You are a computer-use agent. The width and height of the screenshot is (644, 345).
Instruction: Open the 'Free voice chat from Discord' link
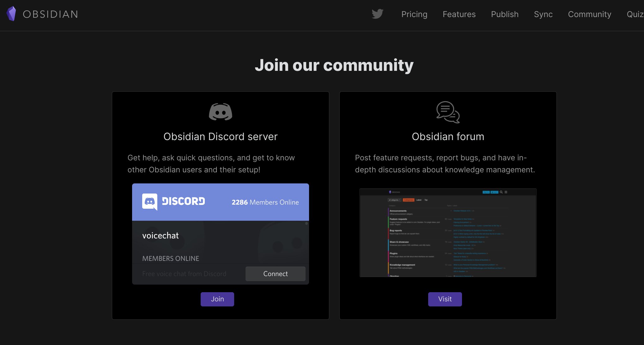[x=184, y=274]
